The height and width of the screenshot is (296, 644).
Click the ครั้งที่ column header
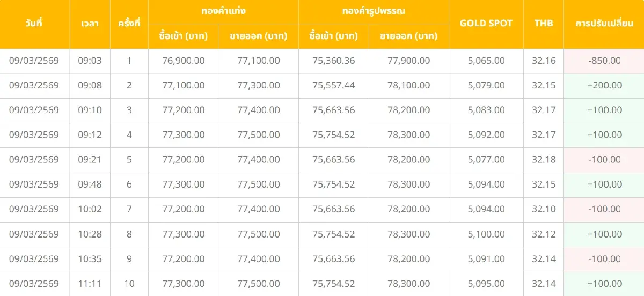coord(129,24)
